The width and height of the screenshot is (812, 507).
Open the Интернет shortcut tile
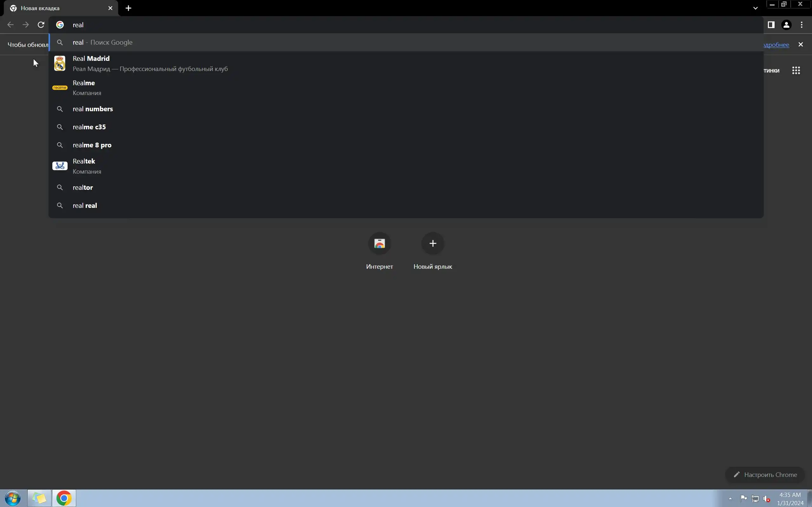click(379, 244)
